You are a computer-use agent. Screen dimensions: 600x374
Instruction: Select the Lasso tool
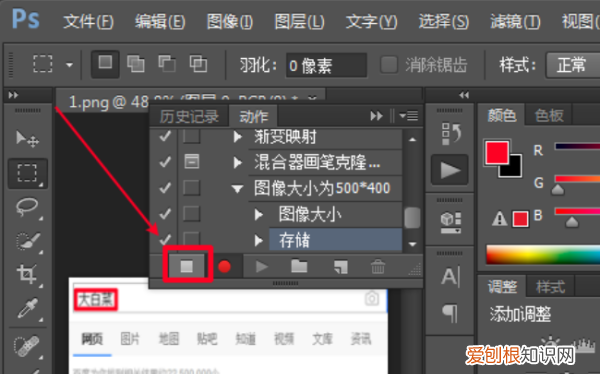tap(27, 207)
